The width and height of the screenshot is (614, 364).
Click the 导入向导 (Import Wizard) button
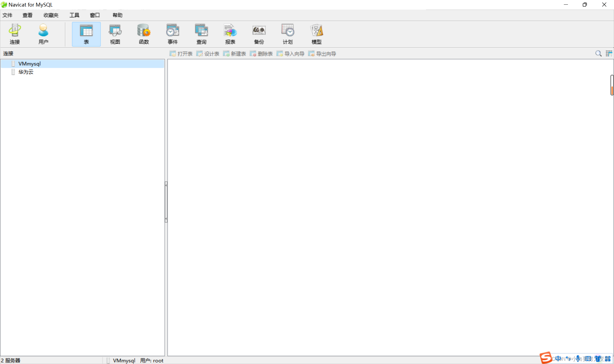[x=291, y=54]
